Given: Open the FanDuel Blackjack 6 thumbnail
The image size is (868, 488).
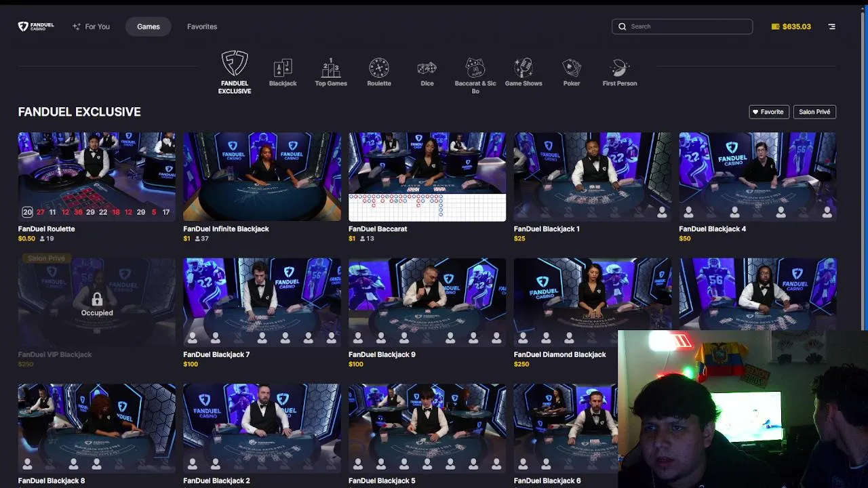Looking at the screenshot, I should [x=566, y=428].
